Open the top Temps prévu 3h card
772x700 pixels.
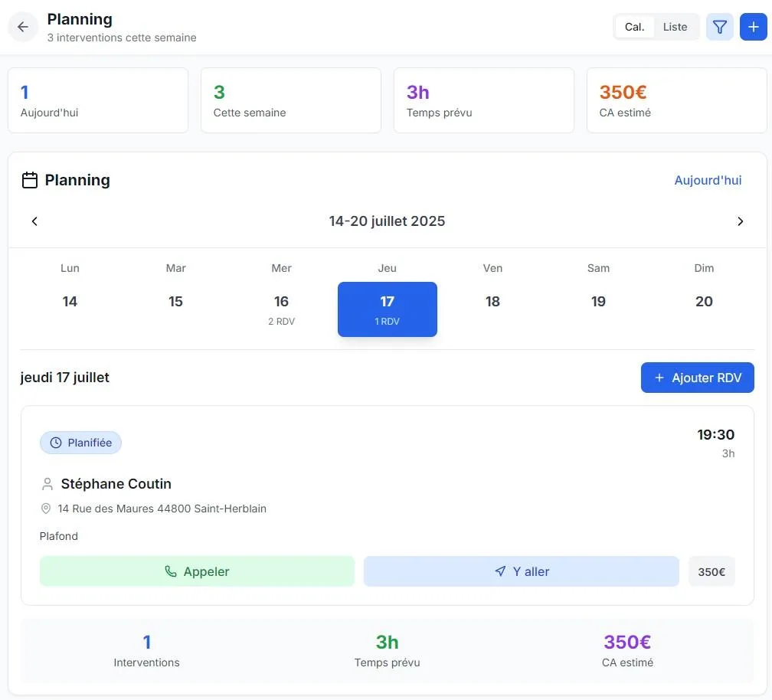point(484,100)
